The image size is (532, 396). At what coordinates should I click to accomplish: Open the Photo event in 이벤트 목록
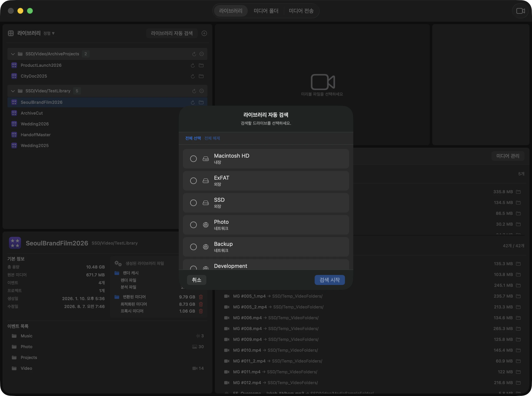(x=107, y=347)
